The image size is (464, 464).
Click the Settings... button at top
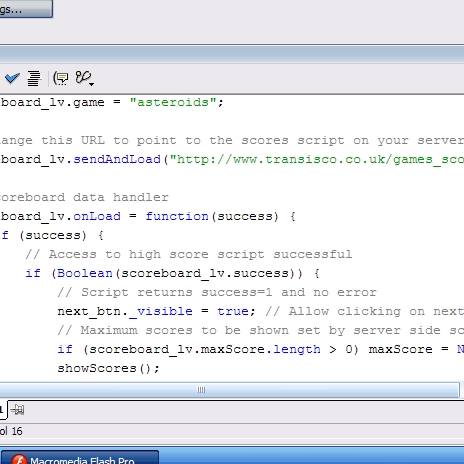26,9
